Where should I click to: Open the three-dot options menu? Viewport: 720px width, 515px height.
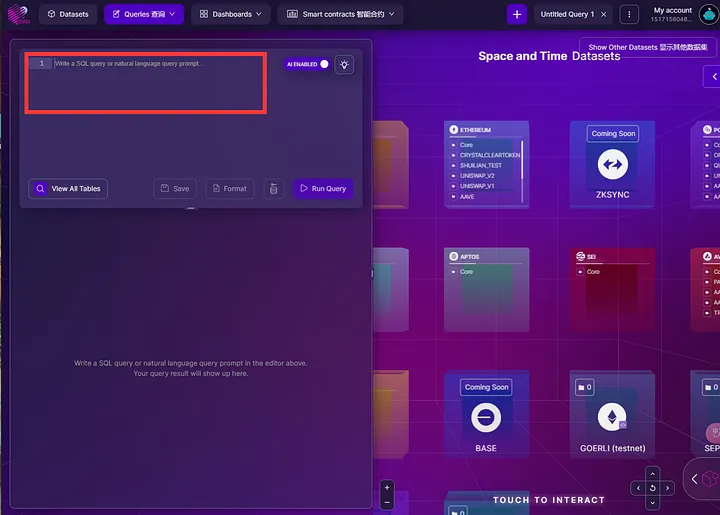(x=629, y=14)
